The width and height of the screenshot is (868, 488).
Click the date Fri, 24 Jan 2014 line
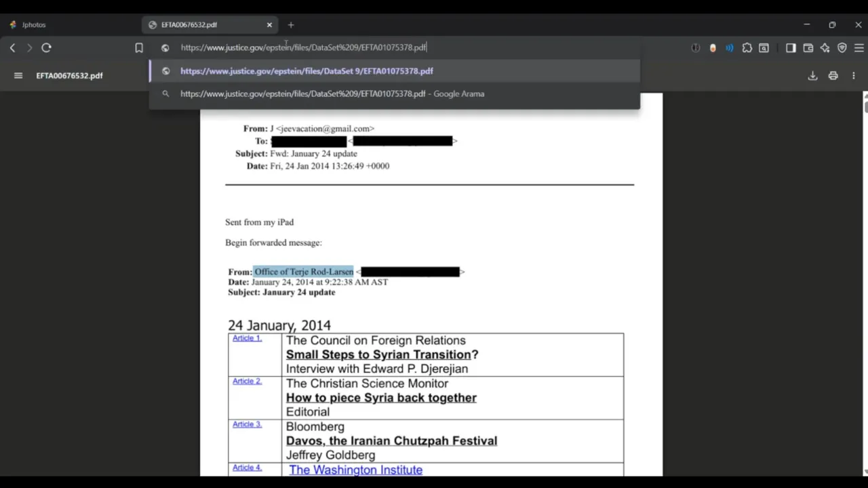coord(330,166)
